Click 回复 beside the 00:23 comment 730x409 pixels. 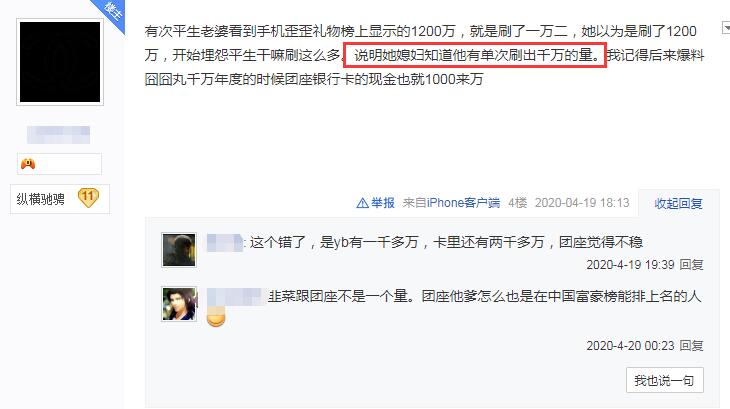tap(691, 346)
